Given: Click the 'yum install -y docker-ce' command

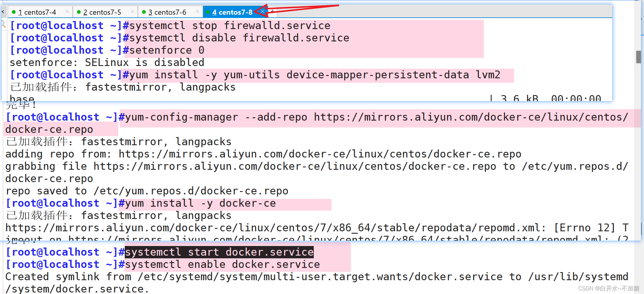Looking at the screenshot, I should click(x=200, y=203).
